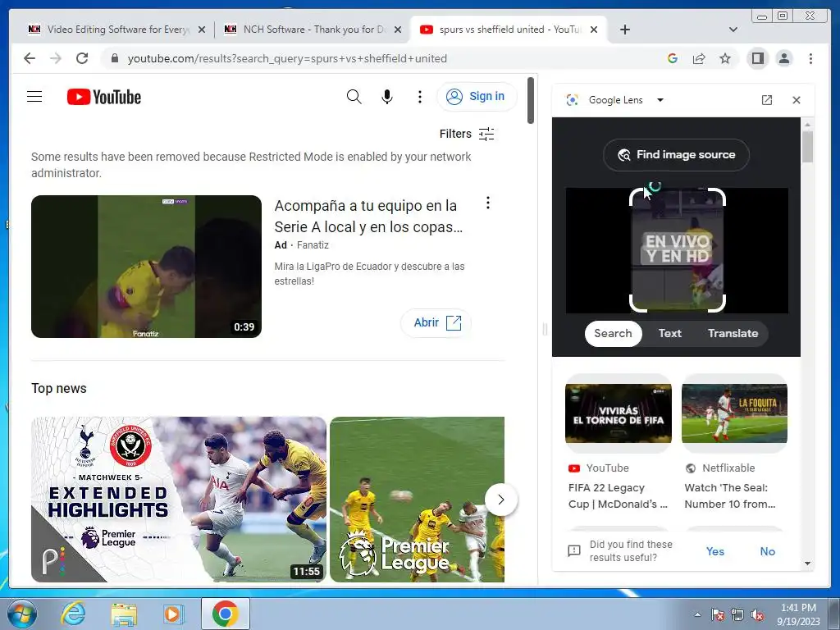
Task: Open the YouTube hamburger guide menu
Action: coord(34,97)
